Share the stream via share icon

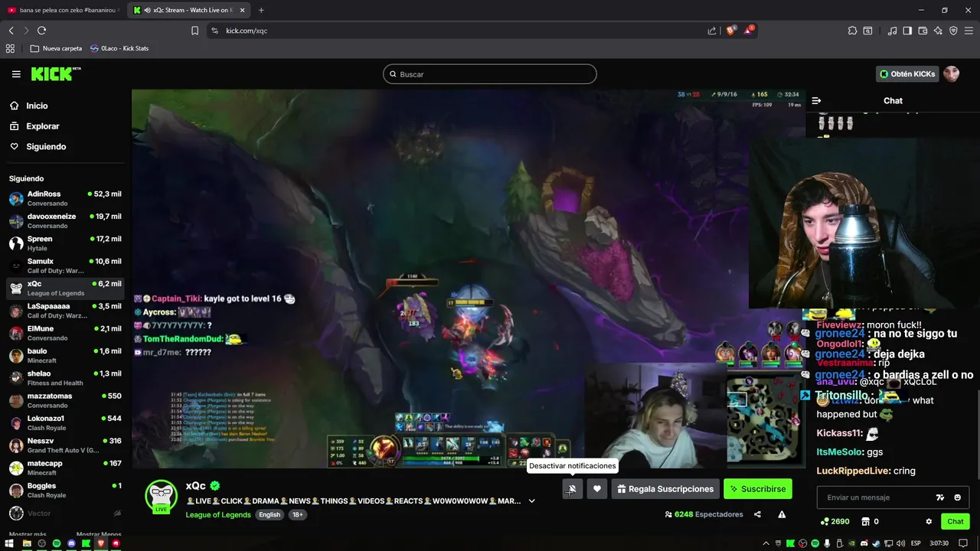[757, 515]
